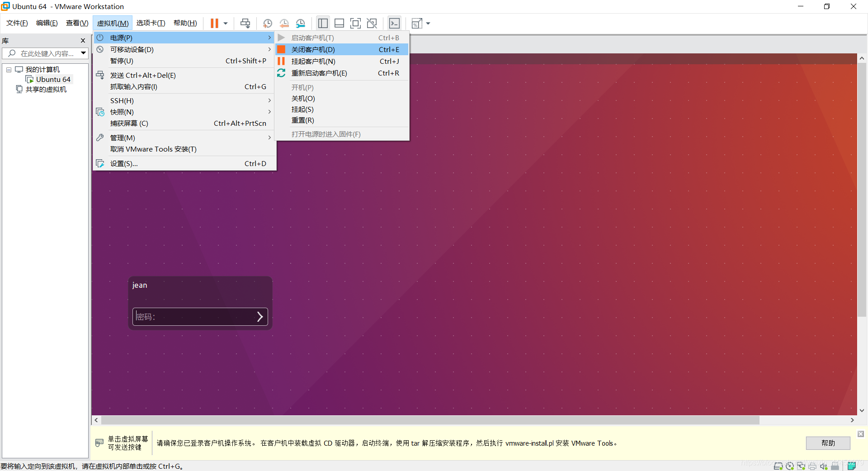
Task: Click the enter full screen mode icon
Action: click(x=355, y=23)
